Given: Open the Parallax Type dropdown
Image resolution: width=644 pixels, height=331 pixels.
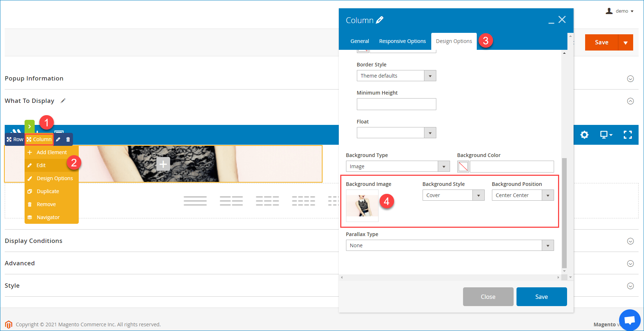Looking at the screenshot, I should [x=548, y=245].
